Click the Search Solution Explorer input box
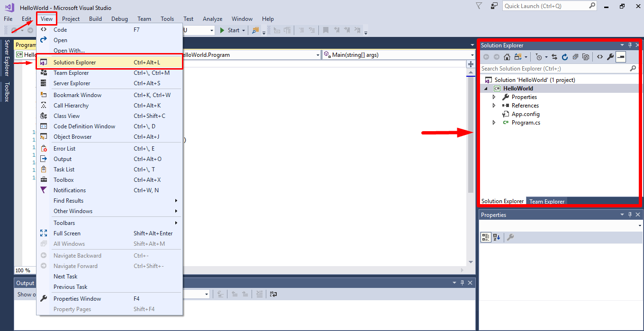 coord(545,68)
